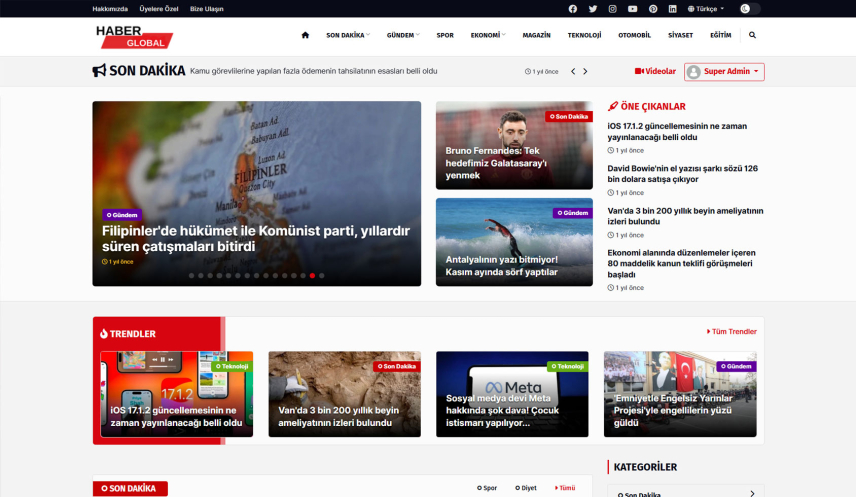Click the search magnifier icon
This screenshot has height=497, width=856.
(752, 35)
